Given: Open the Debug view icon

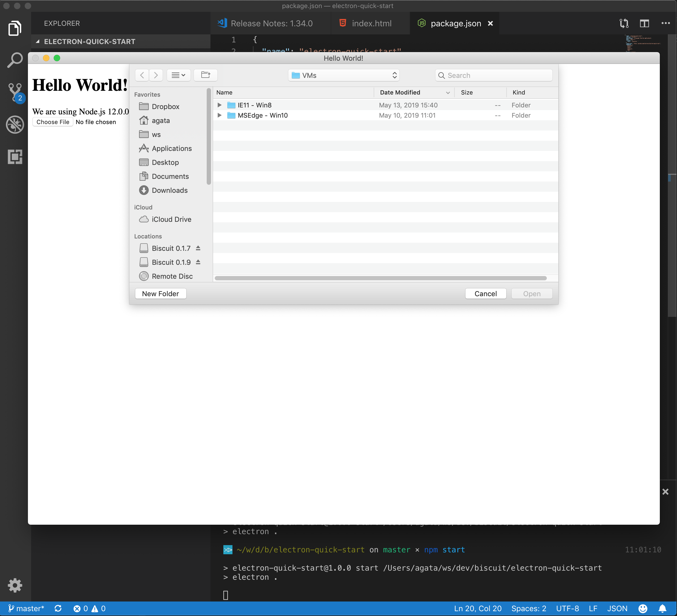Looking at the screenshot, I should (x=15, y=125).
